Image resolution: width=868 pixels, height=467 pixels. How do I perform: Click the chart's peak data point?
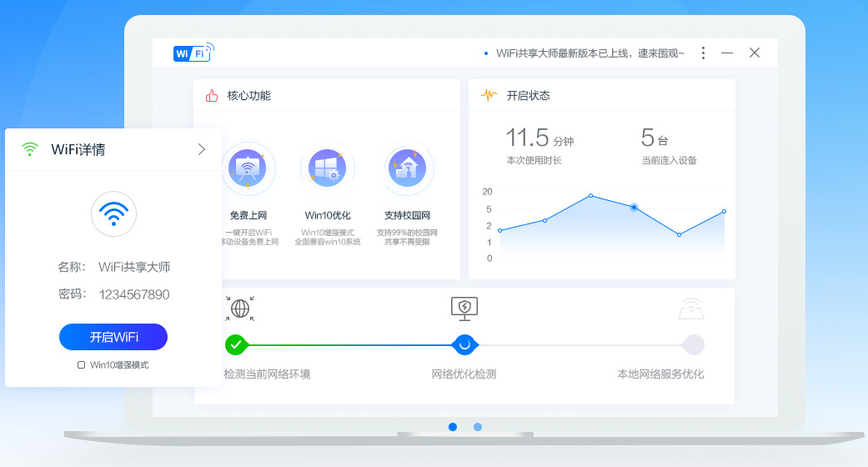coord(590,195)
